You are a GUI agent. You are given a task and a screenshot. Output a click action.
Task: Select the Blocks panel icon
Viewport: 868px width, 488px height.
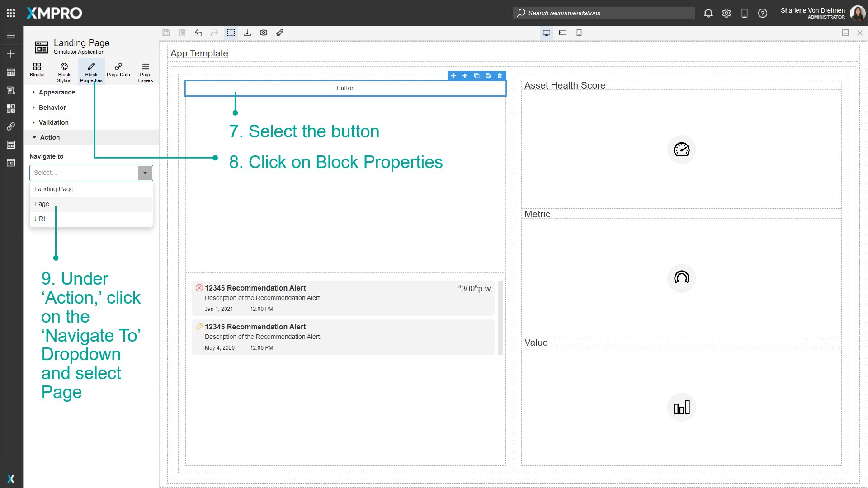point(37,71)
